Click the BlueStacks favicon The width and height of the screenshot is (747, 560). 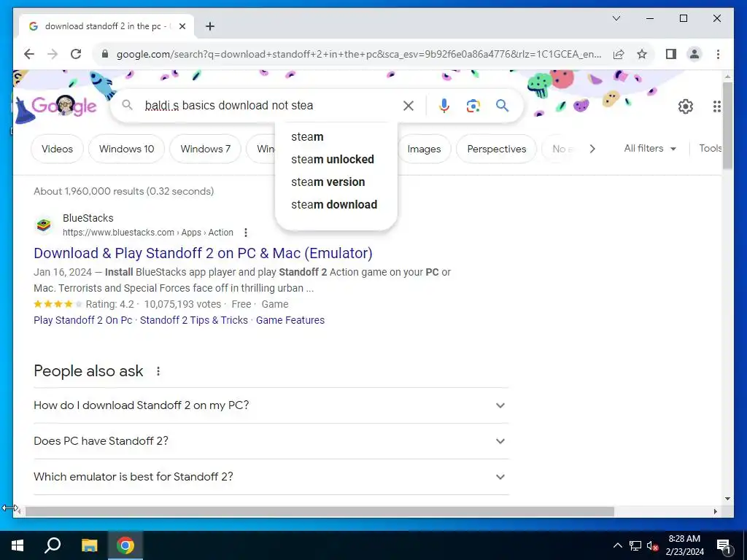(44, 225)
